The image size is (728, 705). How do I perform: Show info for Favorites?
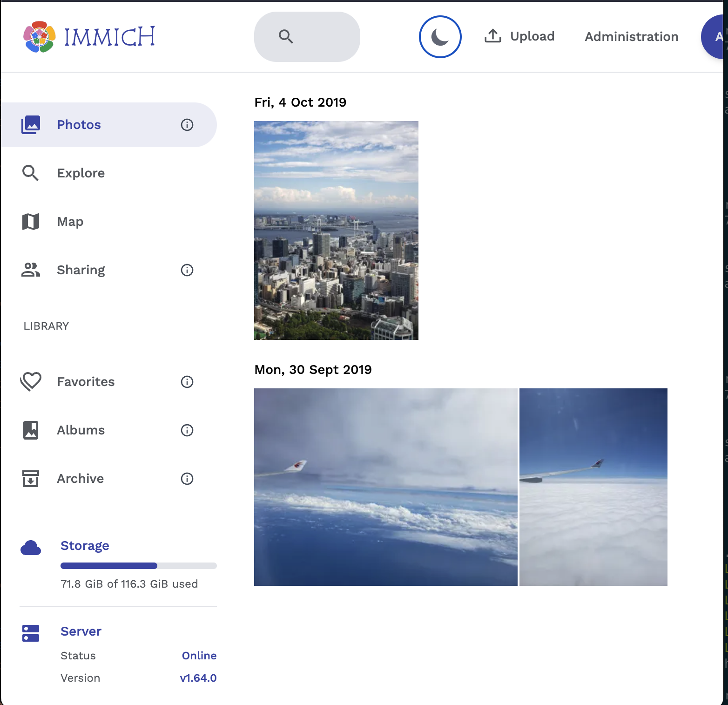(x=187, y=382)
